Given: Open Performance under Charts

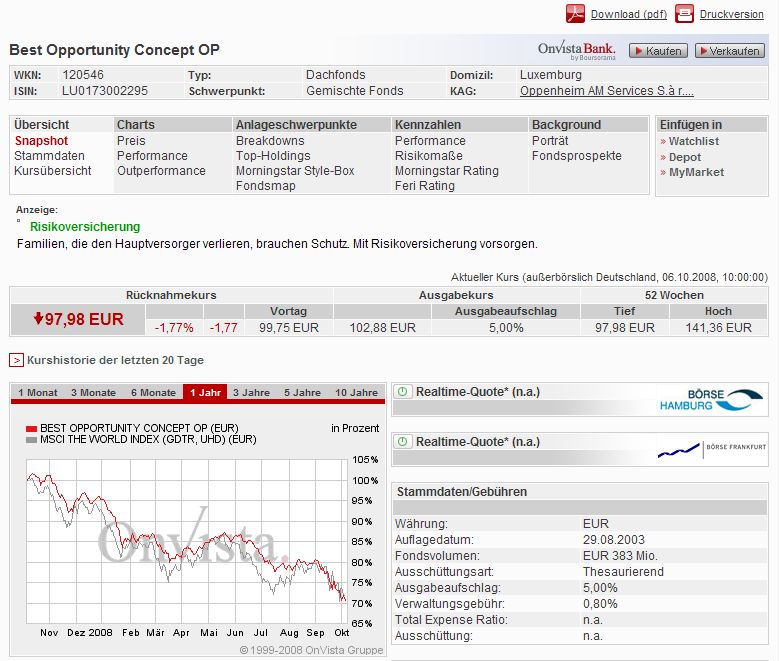Looking at the screenshot, I should point(152,156).
